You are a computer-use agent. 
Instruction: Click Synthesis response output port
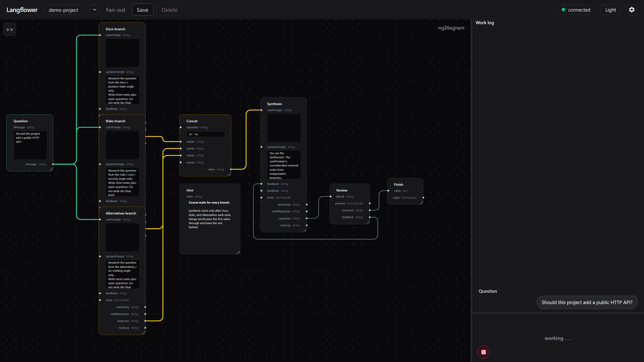(307, 218)
